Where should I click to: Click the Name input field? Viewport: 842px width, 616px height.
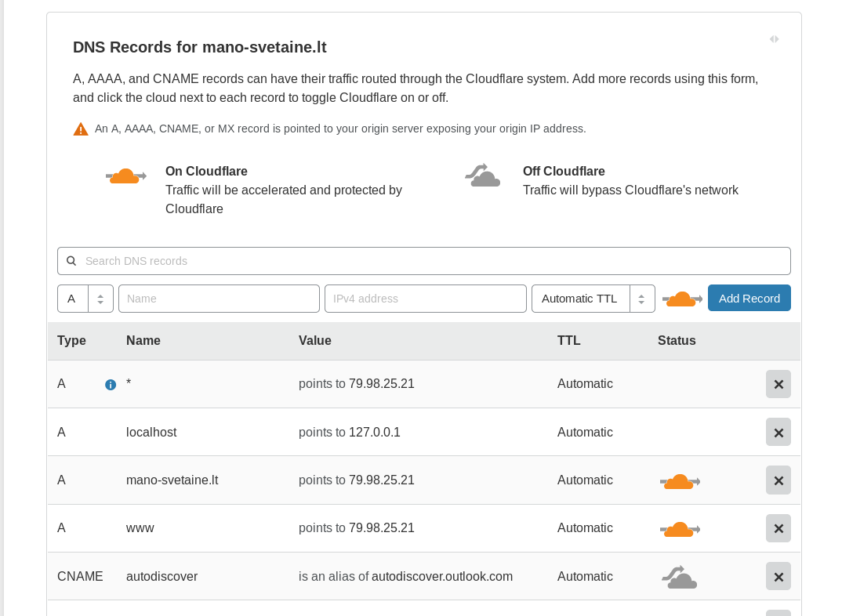[x=219, y=299]
